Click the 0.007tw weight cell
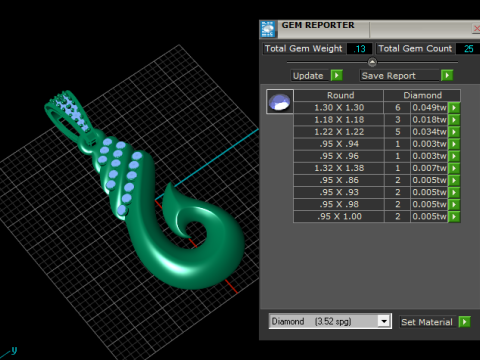Image resolution: width=480 pixels, height=360 pixels. [429, 168]
